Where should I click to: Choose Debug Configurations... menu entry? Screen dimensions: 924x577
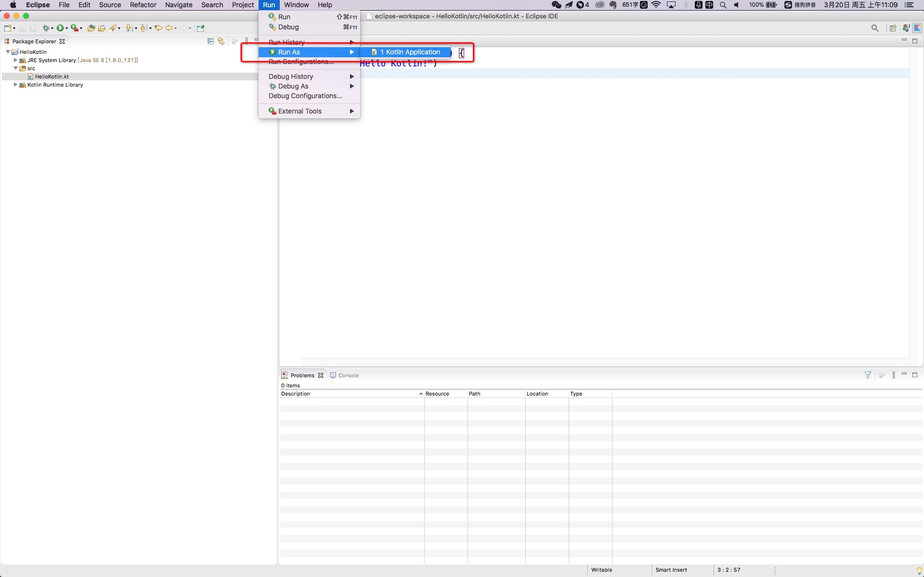(x=309, y=96)
